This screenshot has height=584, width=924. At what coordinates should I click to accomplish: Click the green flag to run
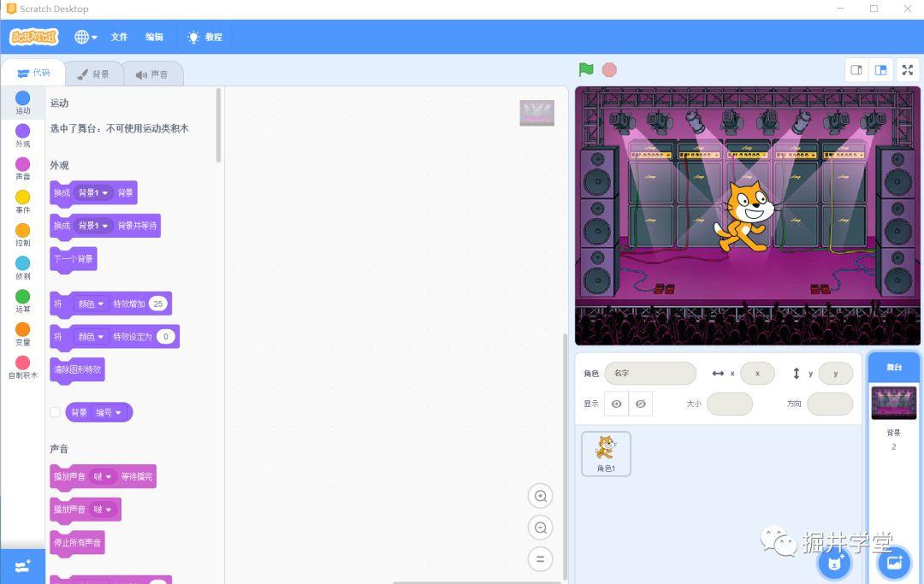(x=586, y=69)
